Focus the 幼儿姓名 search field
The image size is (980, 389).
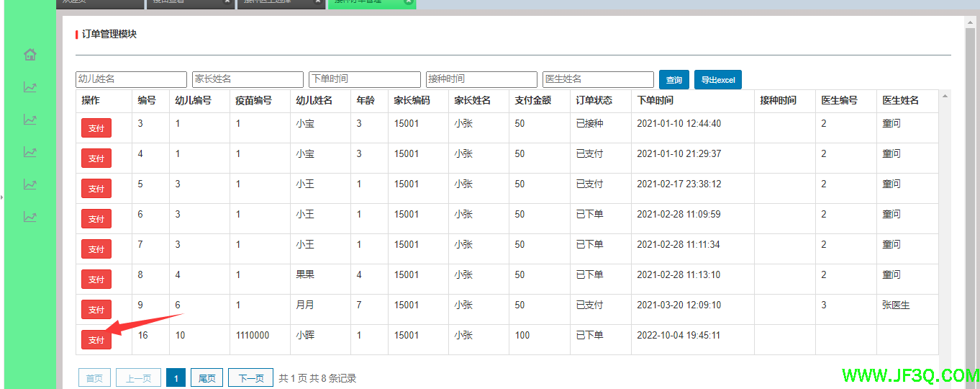click(x=131, y=79)
